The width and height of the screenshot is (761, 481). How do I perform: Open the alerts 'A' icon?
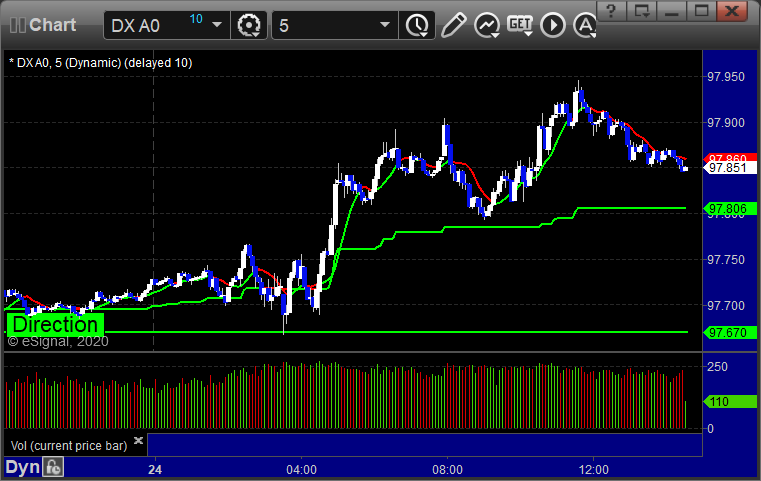585,25
